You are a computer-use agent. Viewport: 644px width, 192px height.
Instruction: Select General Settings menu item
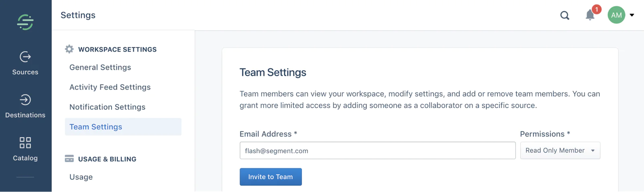tap(100, 67)
